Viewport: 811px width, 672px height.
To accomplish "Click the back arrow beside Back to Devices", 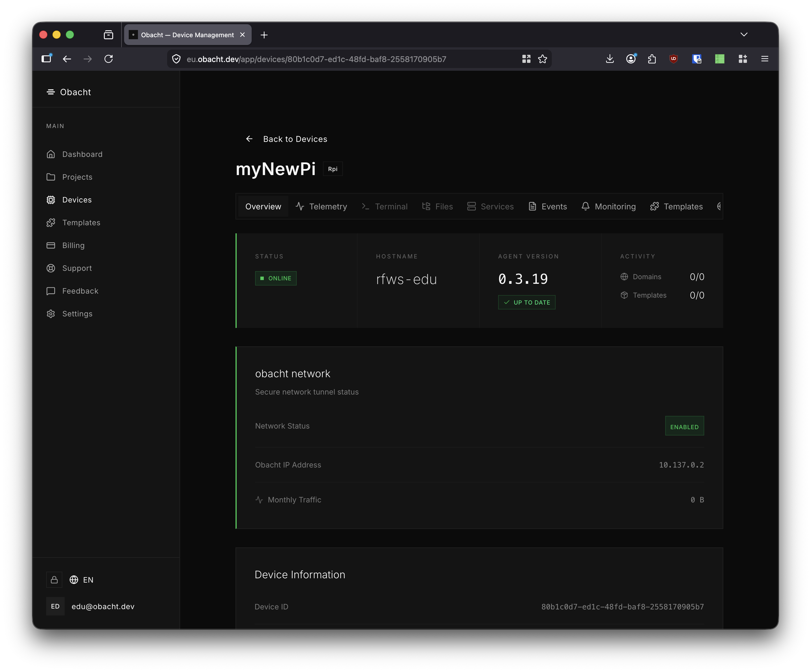I will pos(249,138).
